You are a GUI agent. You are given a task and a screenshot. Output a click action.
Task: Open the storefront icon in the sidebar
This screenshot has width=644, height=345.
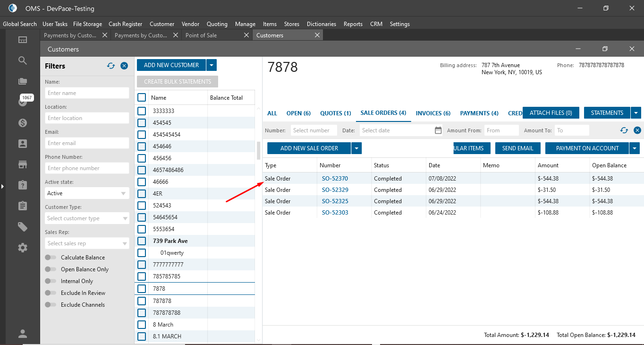coord(23,164)
